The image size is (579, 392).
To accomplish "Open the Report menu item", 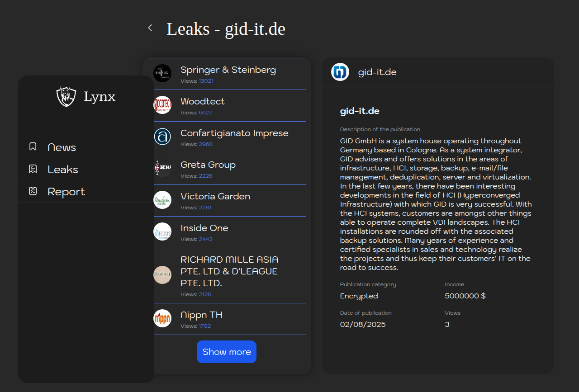I will click(86, 191).
